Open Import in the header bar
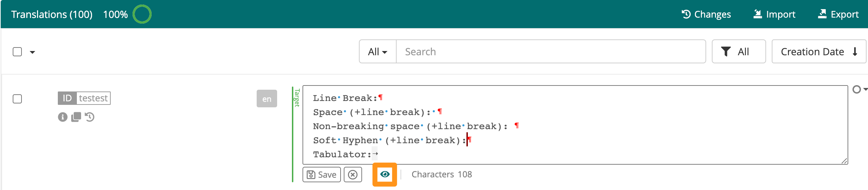Viewport: 868px width, 190px height. click(774, 14)
